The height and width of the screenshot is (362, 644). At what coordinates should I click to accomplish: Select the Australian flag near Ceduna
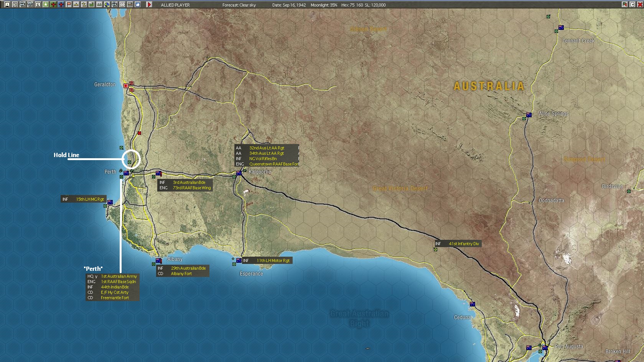[x=473, y=304]
